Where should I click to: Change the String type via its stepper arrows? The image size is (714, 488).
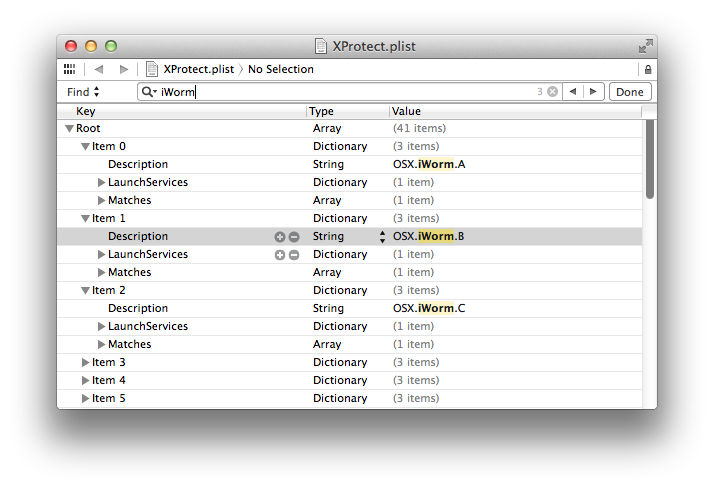382,237
